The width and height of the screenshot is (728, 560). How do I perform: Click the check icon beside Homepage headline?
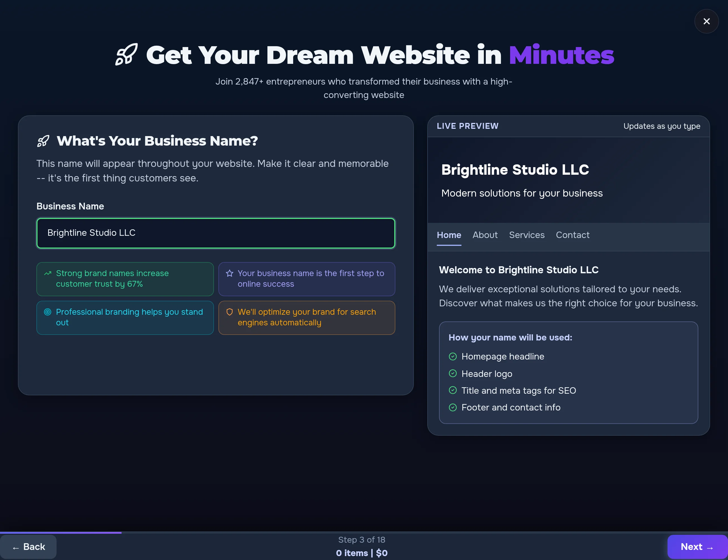(x=453, y=356)
